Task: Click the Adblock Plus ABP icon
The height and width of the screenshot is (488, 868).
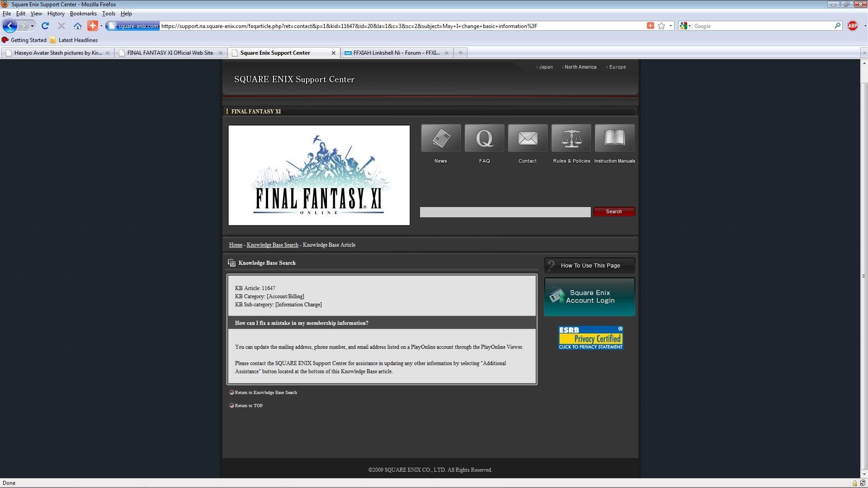Action: pos(852,26)
